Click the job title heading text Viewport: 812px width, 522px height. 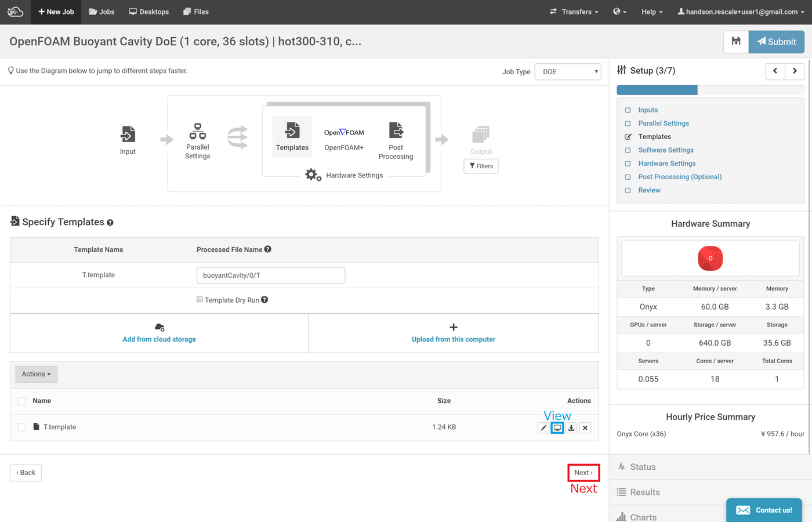pos(186,42)
